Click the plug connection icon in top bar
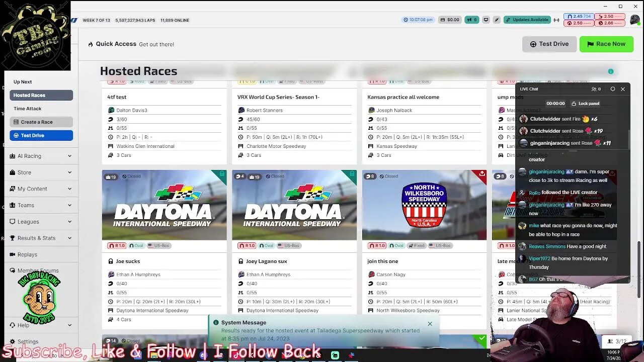 coord(497,20)
